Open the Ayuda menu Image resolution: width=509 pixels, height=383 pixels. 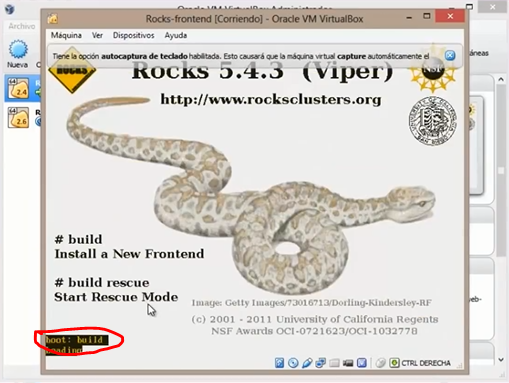pyautogui.click(x=176, y=35)
